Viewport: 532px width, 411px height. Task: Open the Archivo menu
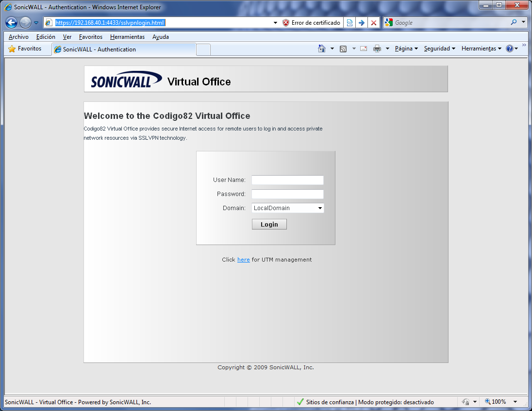click(x=18, y=37)
